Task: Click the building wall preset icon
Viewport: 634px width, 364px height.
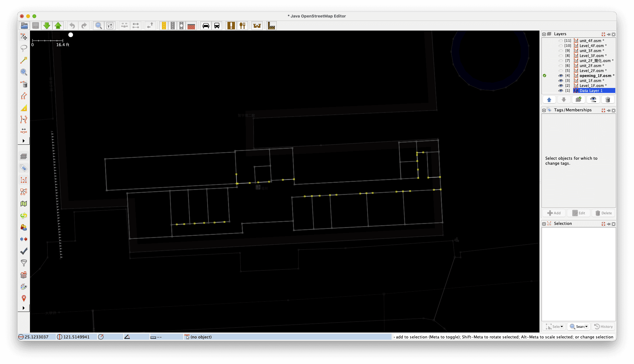Action: click(x=191, y=26)
